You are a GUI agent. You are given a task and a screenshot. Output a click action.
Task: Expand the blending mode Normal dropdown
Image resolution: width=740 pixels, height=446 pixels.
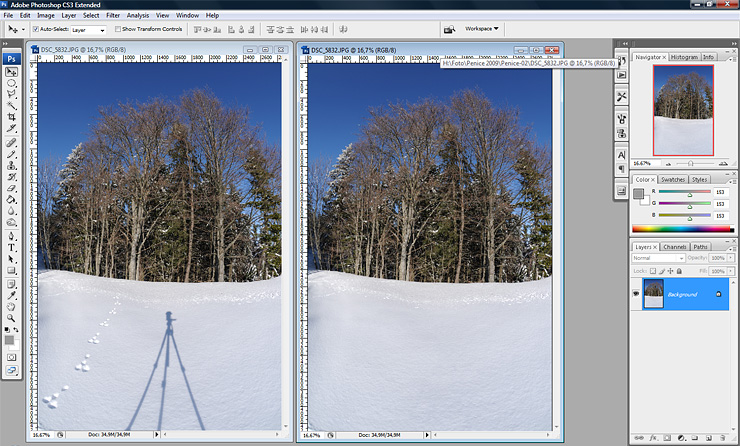pyautogui.click(x=658, y=258)
